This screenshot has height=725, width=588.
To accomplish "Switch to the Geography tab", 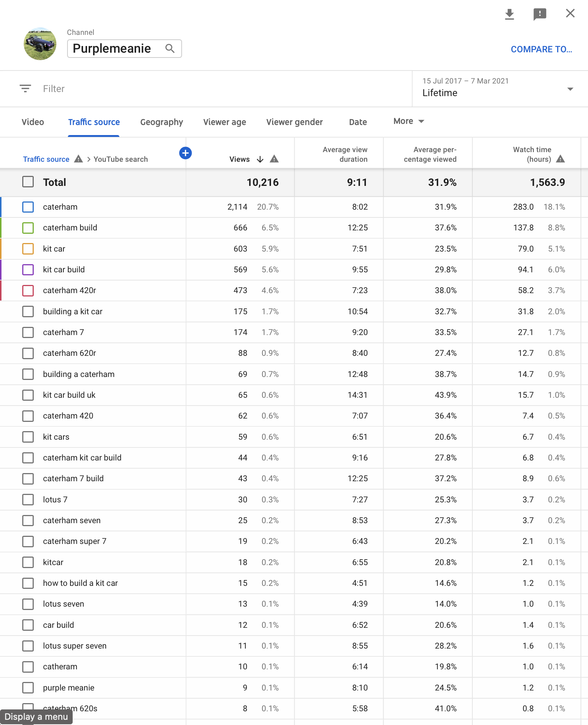I will [x=162, y=122].
